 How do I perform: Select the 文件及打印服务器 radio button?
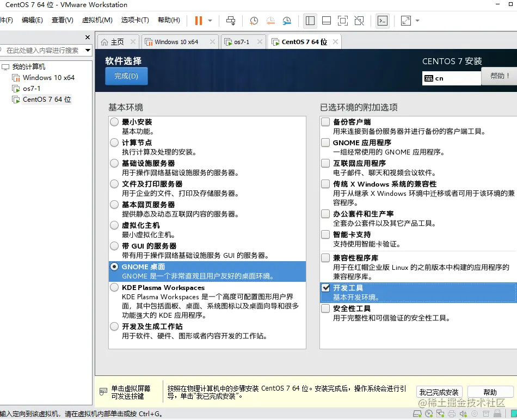114,184
